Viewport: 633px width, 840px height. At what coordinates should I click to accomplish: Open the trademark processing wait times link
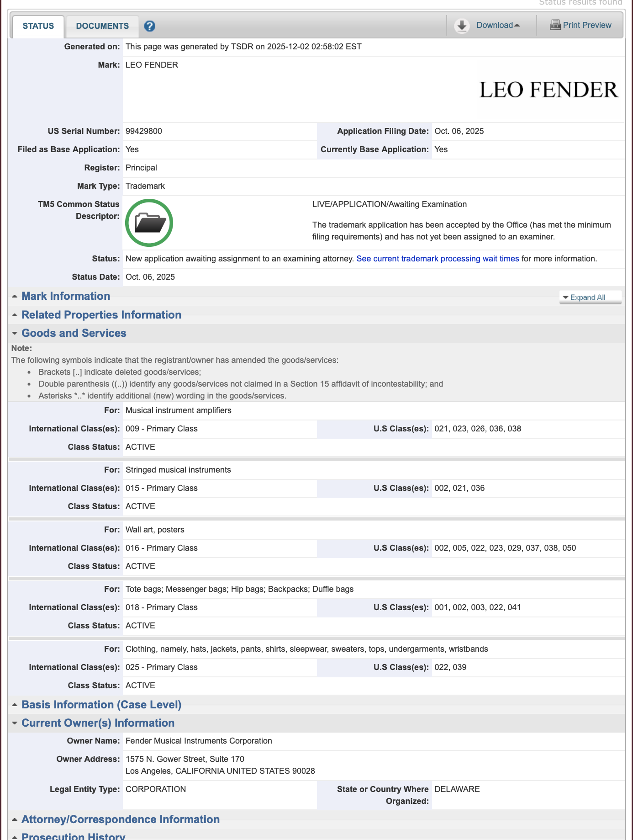[438, 259]
